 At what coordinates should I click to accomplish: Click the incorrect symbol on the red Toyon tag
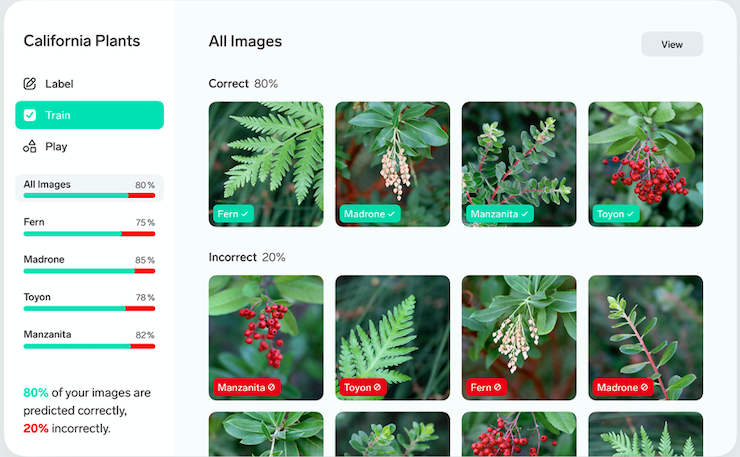point(377,387)
